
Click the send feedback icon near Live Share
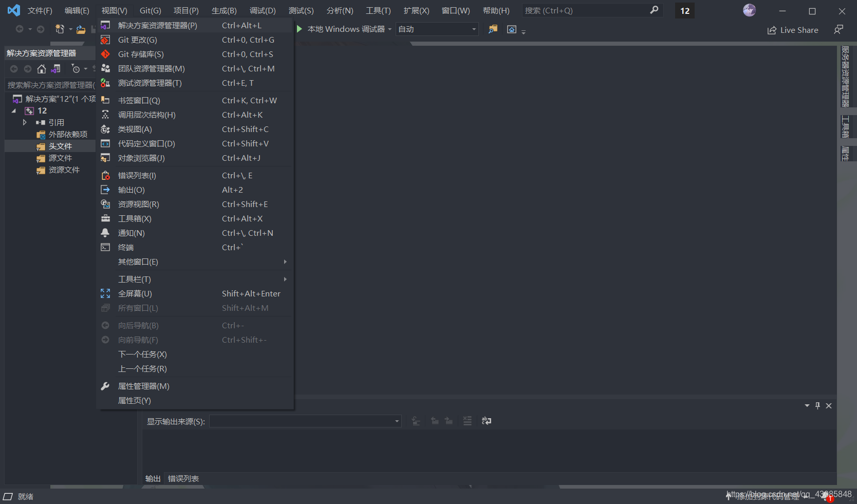(x=839, y=30)
